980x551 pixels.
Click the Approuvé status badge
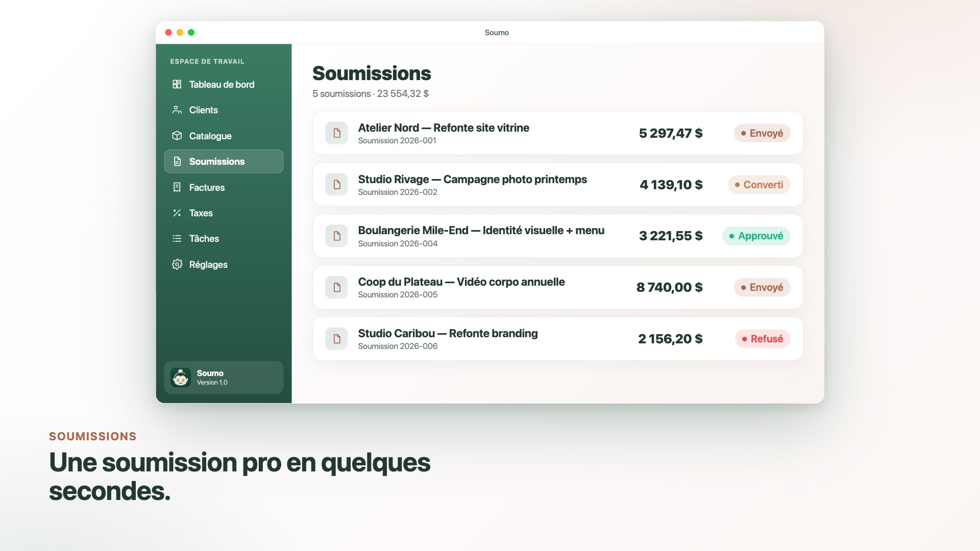(756, 236)
